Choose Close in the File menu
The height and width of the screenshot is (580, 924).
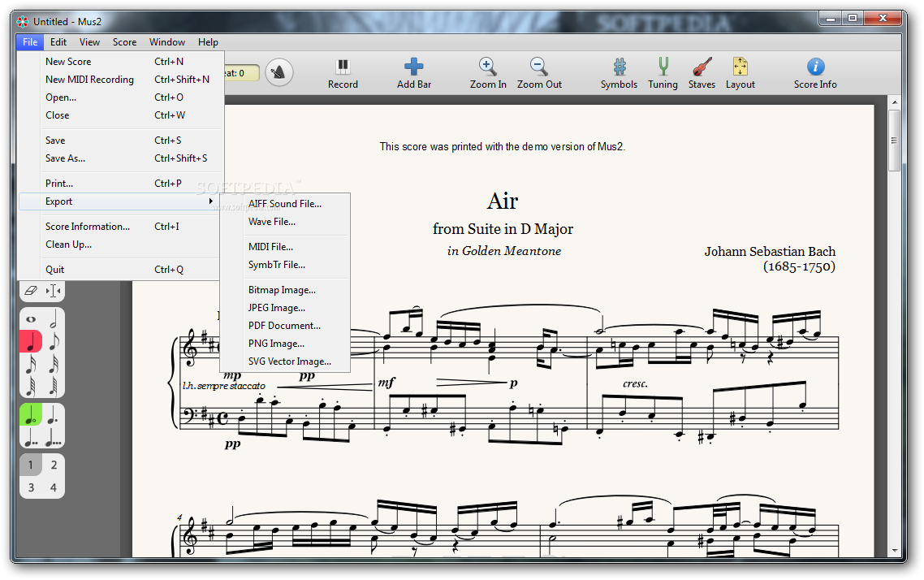coord(121,115)
